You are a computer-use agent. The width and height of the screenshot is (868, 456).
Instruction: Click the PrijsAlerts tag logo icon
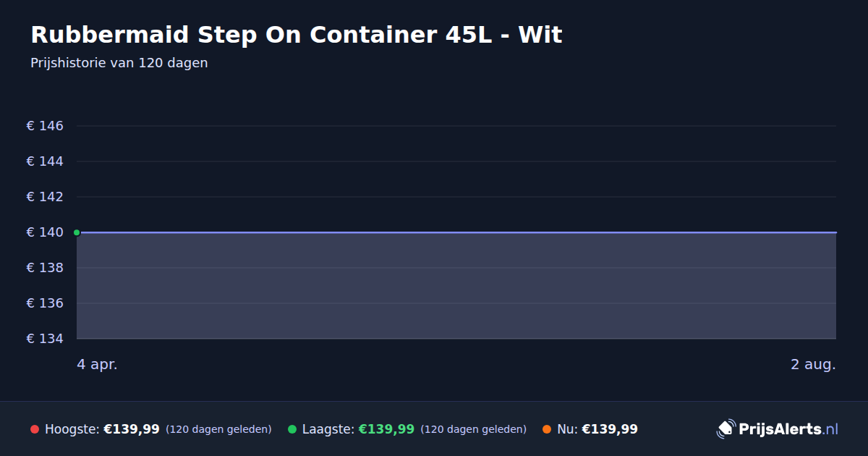[x=726, y=429]
